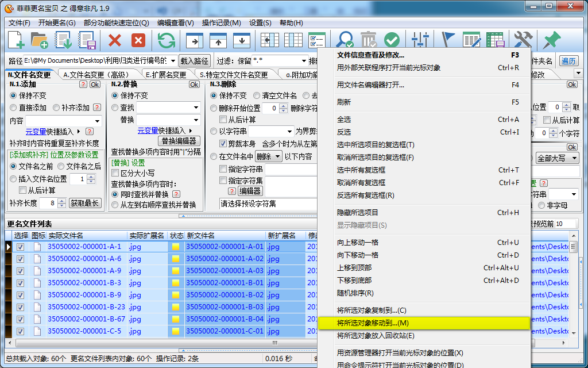Click the gray trash bin toolbar icon
This screenshot has height=368, width=588.
(x=368, y=40)
